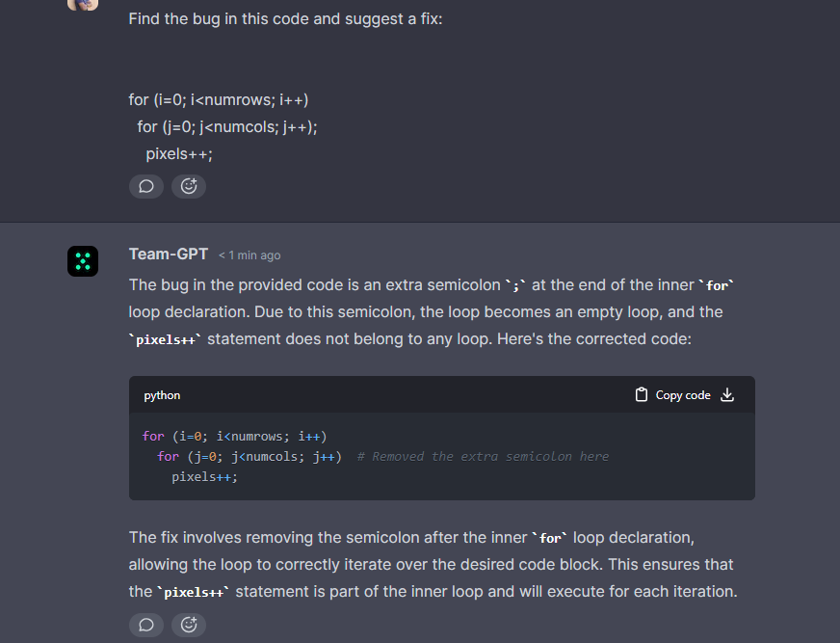This screenshot has height=643, width=840.
Task: Click the first 'for (i=0' line in code block
Action: tap(234, 437)
